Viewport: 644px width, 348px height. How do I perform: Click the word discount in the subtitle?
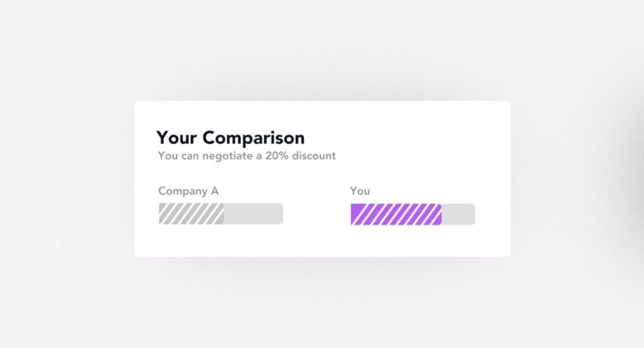[x=314, y=155]
